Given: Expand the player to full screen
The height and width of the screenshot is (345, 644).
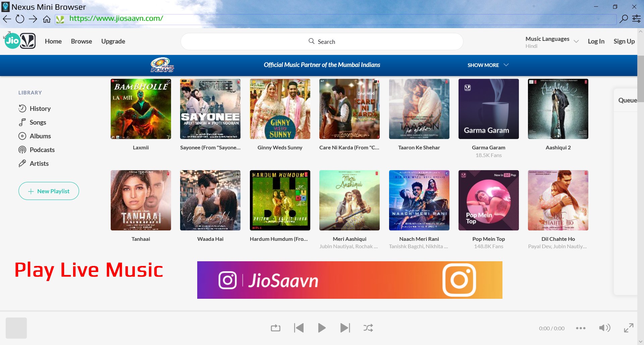Looking at the screenshot, I should point(629,328).
